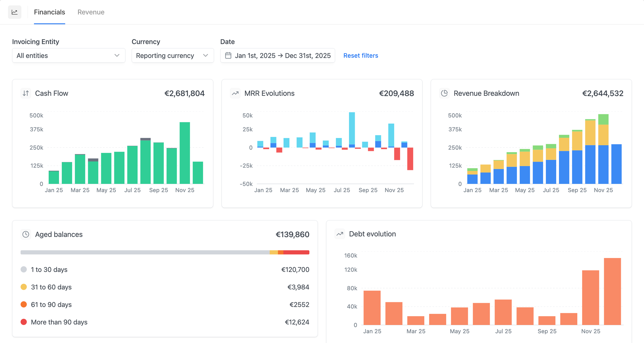The image size is (644, 343).
Task: Expand the Reporting currency chevron
Action: coord(206,55)
